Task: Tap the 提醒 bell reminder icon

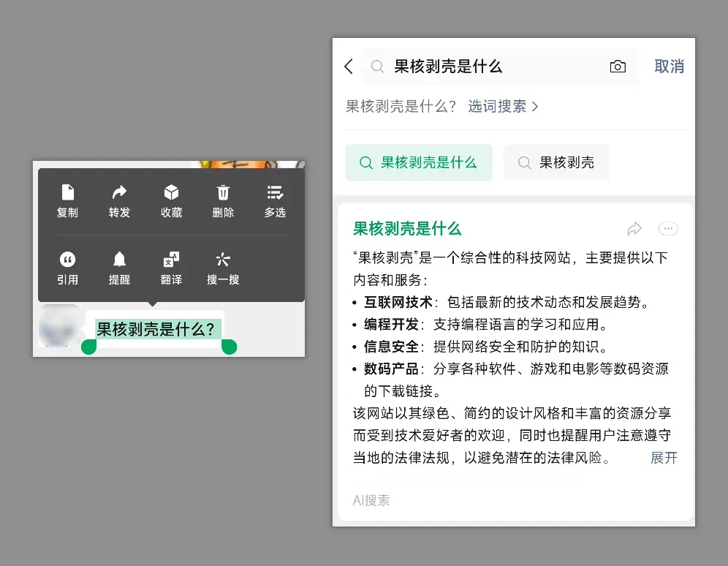Action: tap(119, 259)
